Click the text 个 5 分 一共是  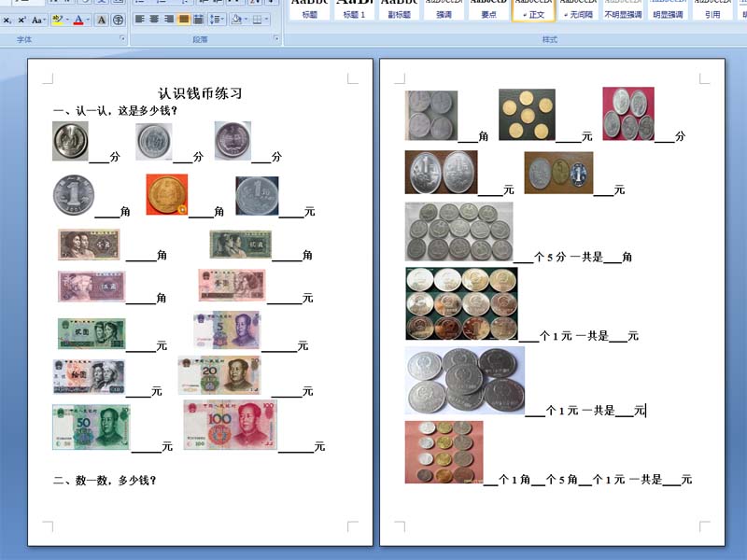point(569,258)
